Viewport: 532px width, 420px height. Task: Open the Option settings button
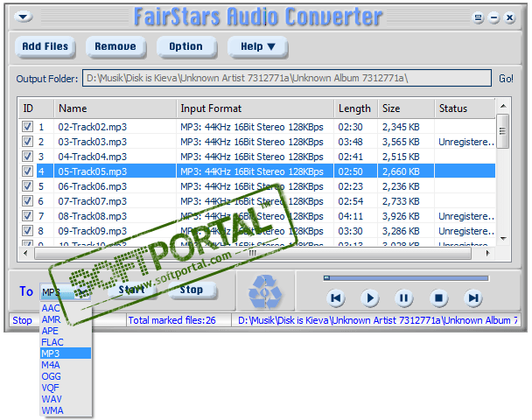coord(186,46)
